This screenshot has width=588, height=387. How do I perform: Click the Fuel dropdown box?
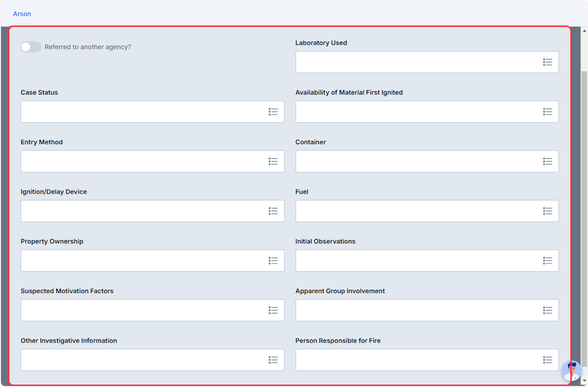click(x=427, y=211)
